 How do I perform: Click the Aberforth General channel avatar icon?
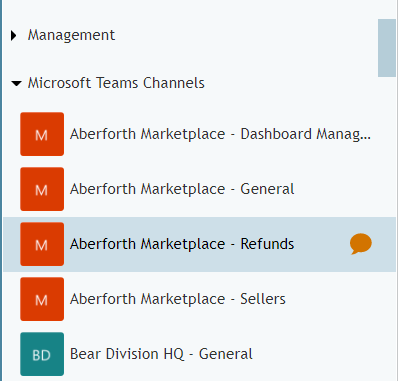tap(42, 189)
